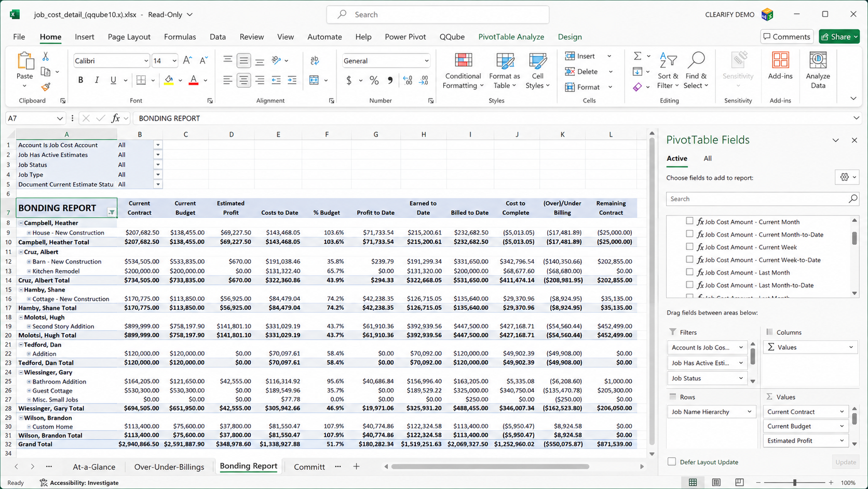Open the Add-ins button
Viewport: 868px width, 489px height.
pyautogui.click(x=780, y=66)
